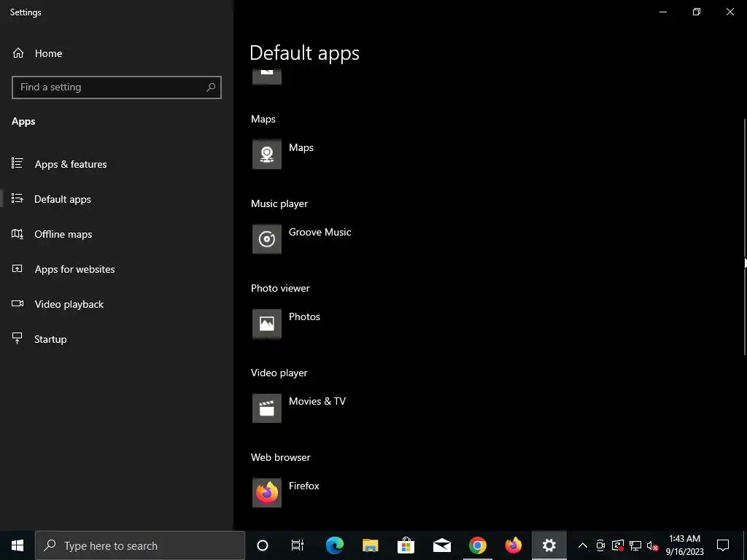The image size is (747, 560).
Task: Open File Explorer from the taskbar
Action: 370,545
